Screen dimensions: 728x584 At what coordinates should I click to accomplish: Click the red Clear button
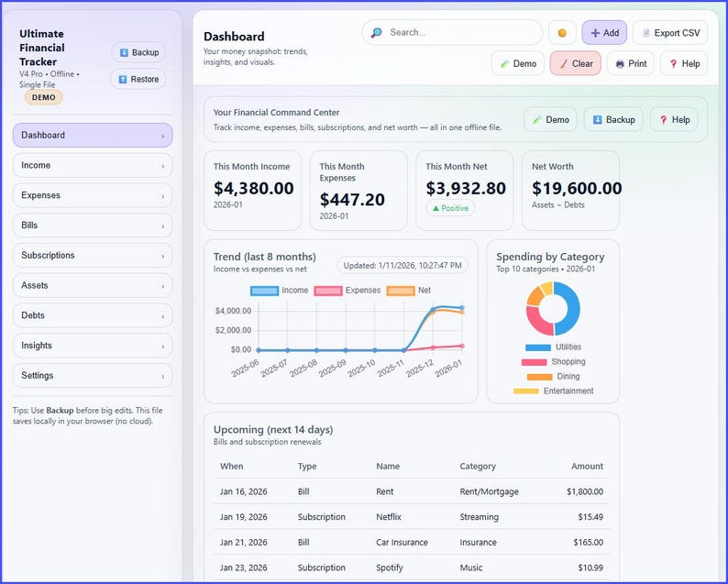[576, 63]
